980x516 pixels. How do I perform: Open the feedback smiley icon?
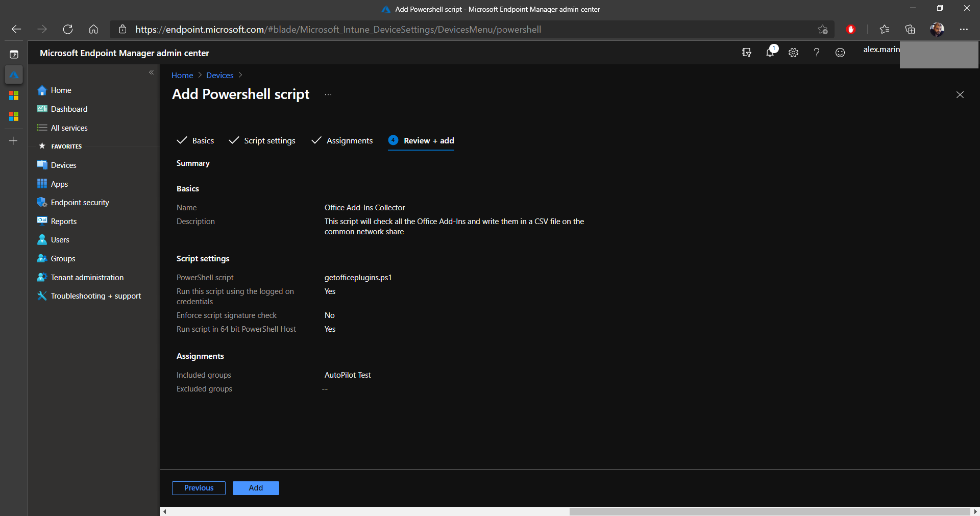pos(840,53)
